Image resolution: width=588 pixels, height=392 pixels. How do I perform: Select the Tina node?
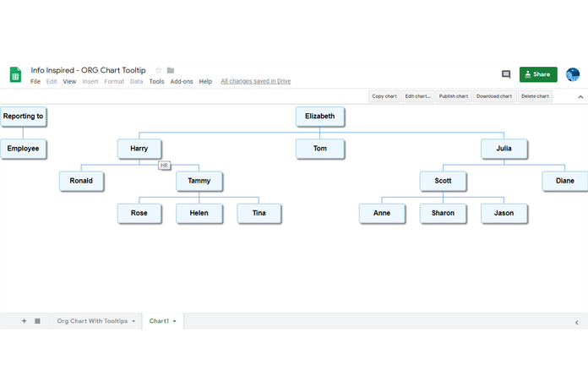259,214
